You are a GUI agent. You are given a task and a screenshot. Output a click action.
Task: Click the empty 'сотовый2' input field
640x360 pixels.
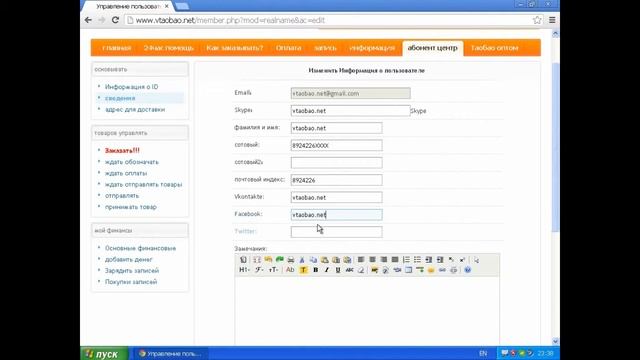click(336, 162)
